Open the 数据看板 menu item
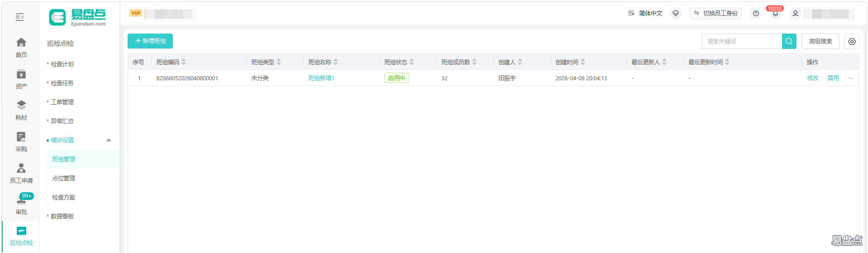The height and width of the screenshot is (253, 868). [62, 216]
